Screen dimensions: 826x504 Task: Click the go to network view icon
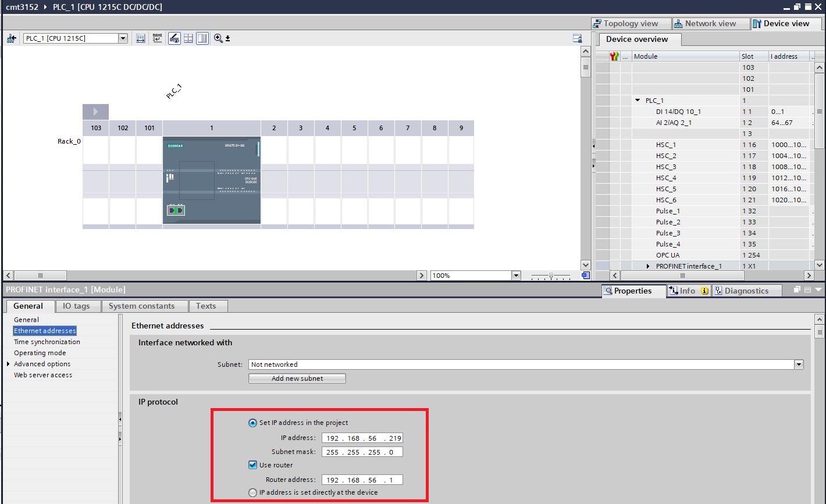pyautogui.click(x=11, y=38)
